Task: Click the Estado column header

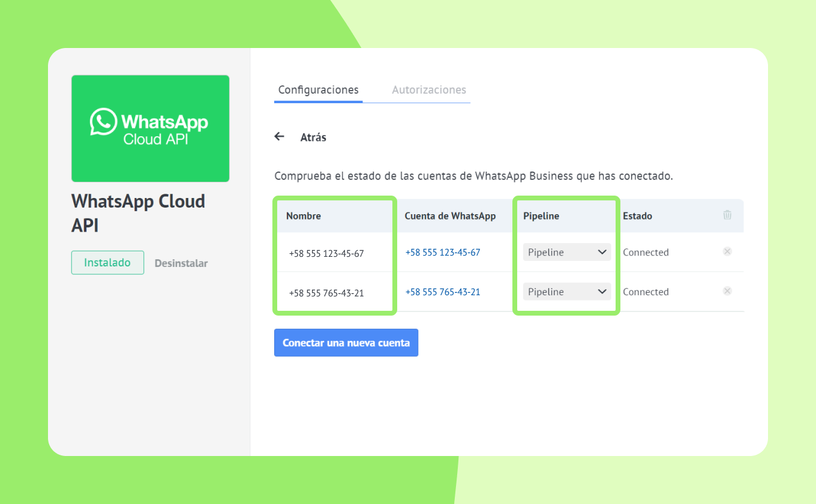Action: coord(637,216)
